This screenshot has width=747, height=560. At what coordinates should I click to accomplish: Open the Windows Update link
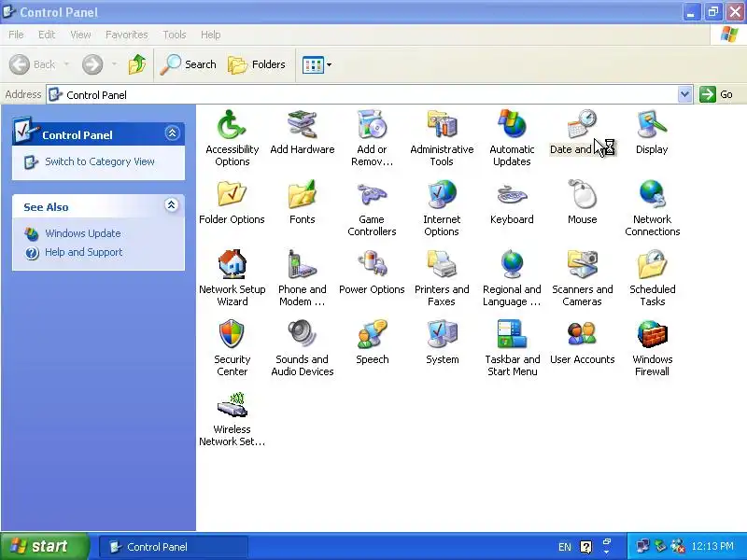click(x=83, y=233)
